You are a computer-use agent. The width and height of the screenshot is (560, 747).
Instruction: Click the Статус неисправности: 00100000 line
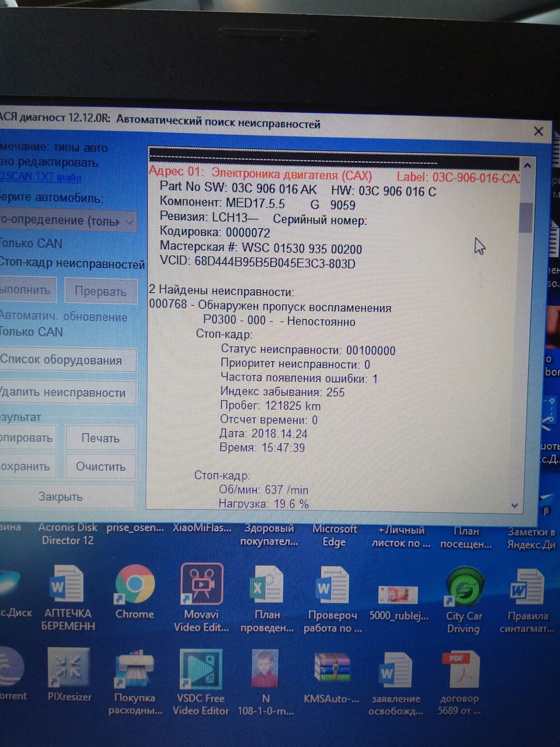click(x=308, y=350)
